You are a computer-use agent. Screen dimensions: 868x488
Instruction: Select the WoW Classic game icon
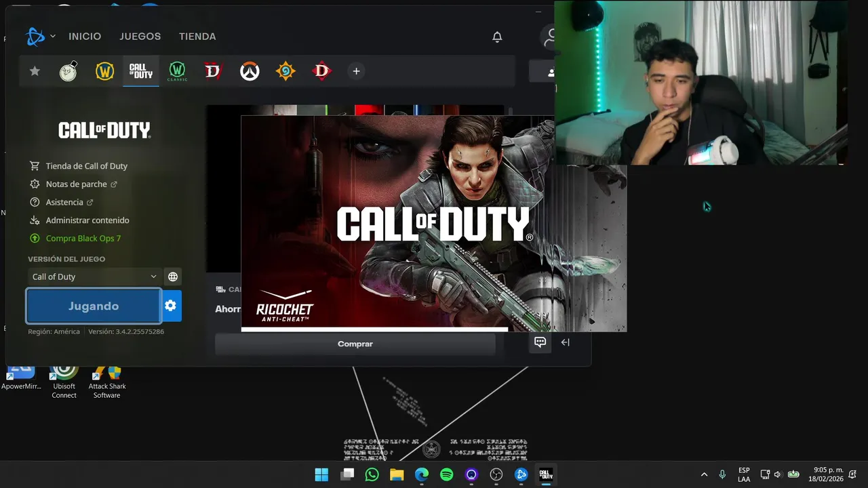[177, 71]
